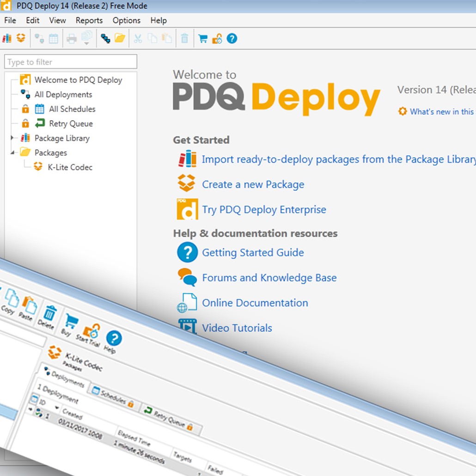Viewport: 476px width, 476px height.
Task: Click the Paste toolbar icon in main window
Action: [x=167, y=38]
